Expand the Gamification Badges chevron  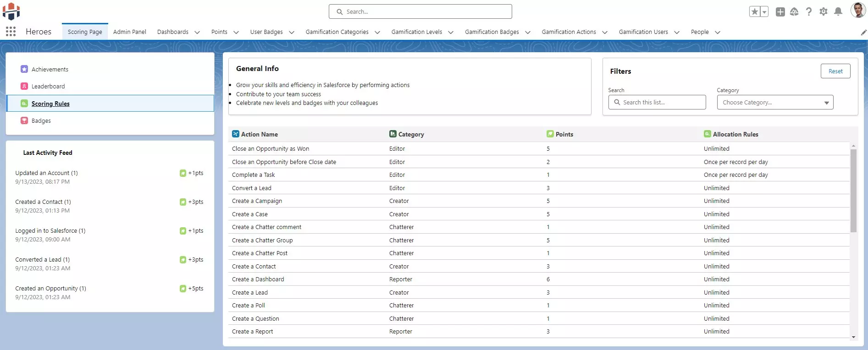(528, 33)
